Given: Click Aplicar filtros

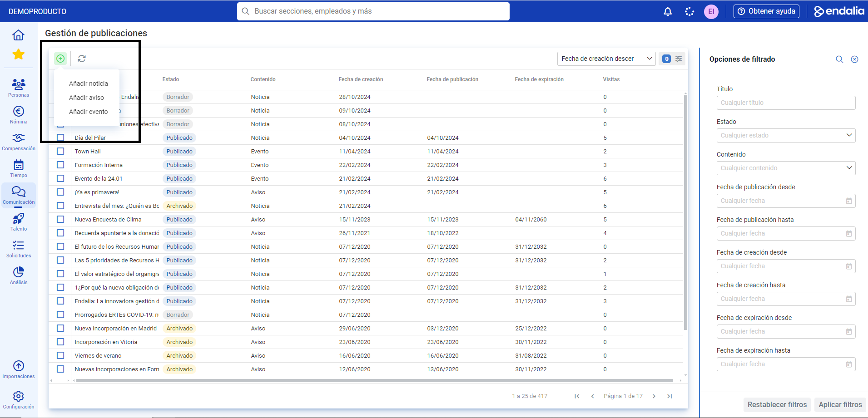Looking at the screenshot, I should (840, 404).
